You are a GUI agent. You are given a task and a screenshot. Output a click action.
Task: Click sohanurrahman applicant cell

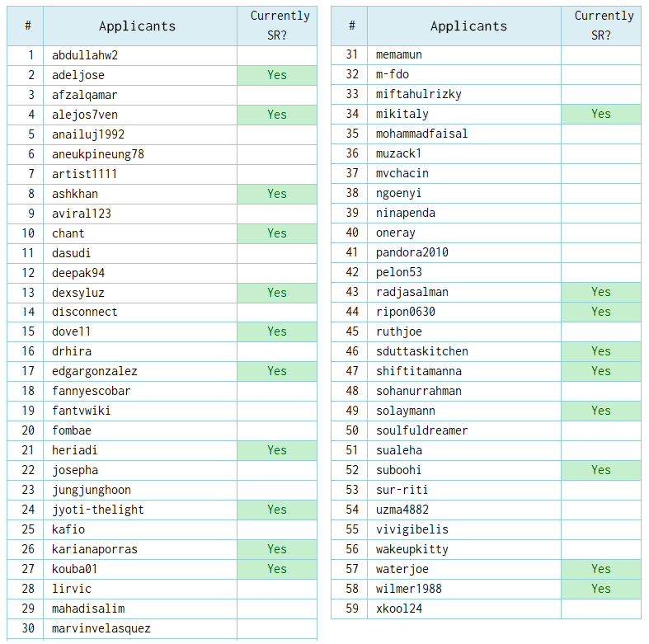(x=464, y=391)
